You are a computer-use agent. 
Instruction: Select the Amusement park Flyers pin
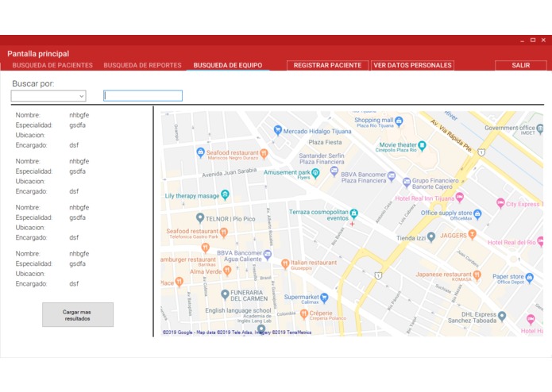pos(315,173)
